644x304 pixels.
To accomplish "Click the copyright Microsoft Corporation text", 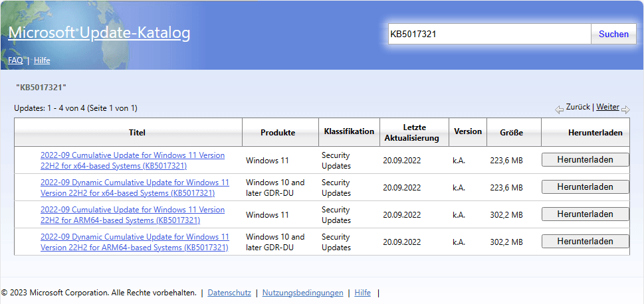I will [x=98, y=293].
